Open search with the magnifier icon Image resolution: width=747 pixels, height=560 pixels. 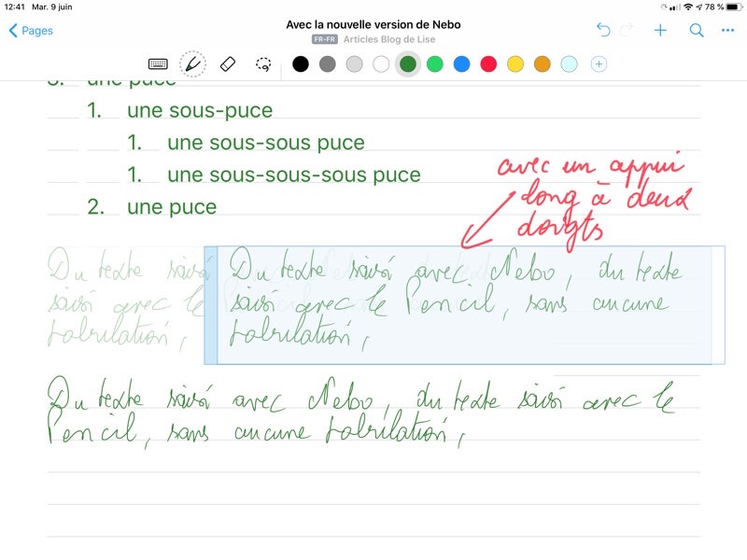[696, 31]
